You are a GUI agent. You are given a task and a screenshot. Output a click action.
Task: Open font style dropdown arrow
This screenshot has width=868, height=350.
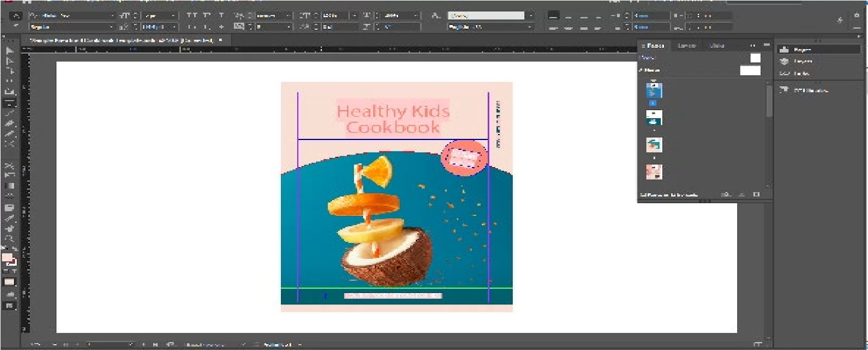112,27
